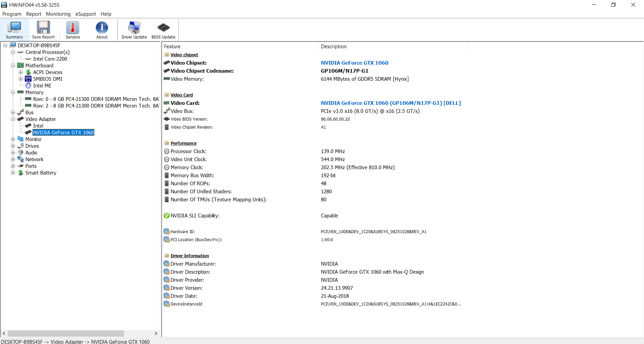Open the Summary toolbar icon
Screen dimensions: 644x344
coord(14,30)
